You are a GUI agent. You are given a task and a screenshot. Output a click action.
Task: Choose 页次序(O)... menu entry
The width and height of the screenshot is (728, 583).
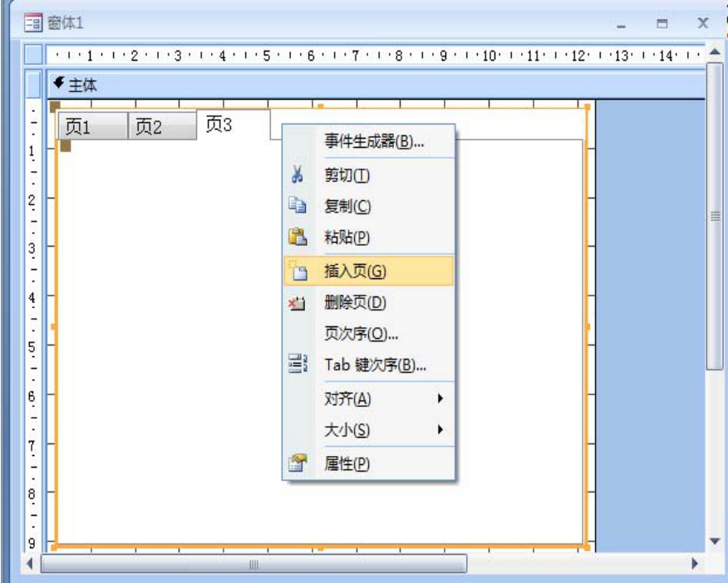click(x=361, y=334)
